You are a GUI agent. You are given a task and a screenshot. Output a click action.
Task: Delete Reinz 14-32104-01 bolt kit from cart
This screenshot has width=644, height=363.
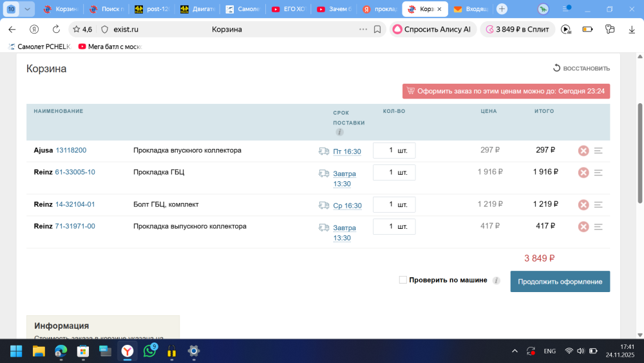pyautogui.click(x=583, y=205)
